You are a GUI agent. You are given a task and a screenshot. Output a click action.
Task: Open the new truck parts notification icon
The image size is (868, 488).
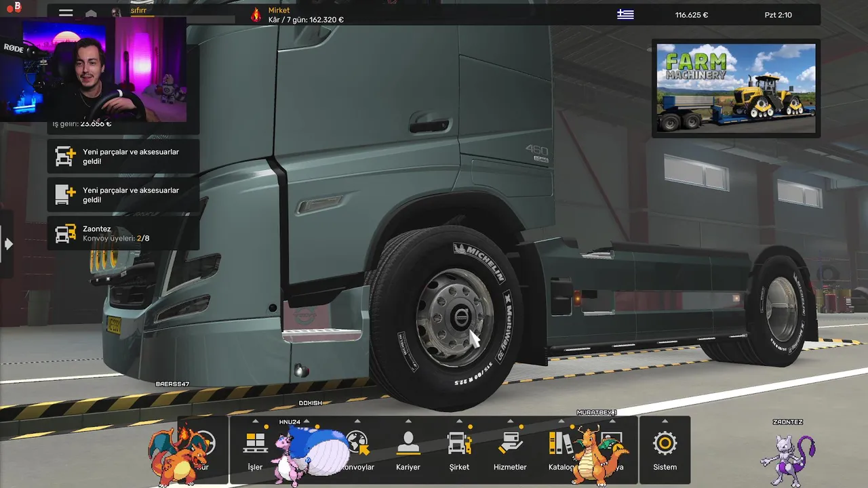(66, 157)
